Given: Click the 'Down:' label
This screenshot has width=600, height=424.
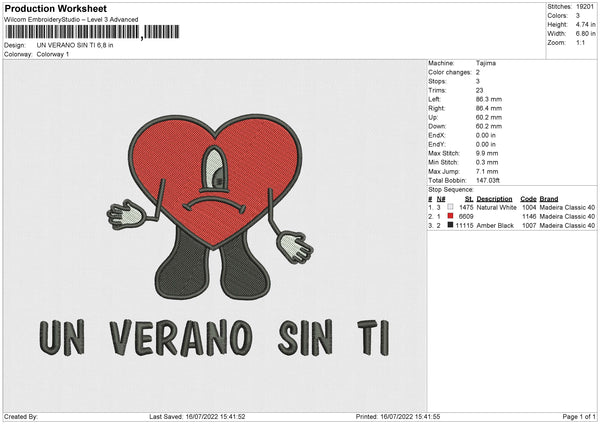Looking at the screenshot, I should 437,127.
